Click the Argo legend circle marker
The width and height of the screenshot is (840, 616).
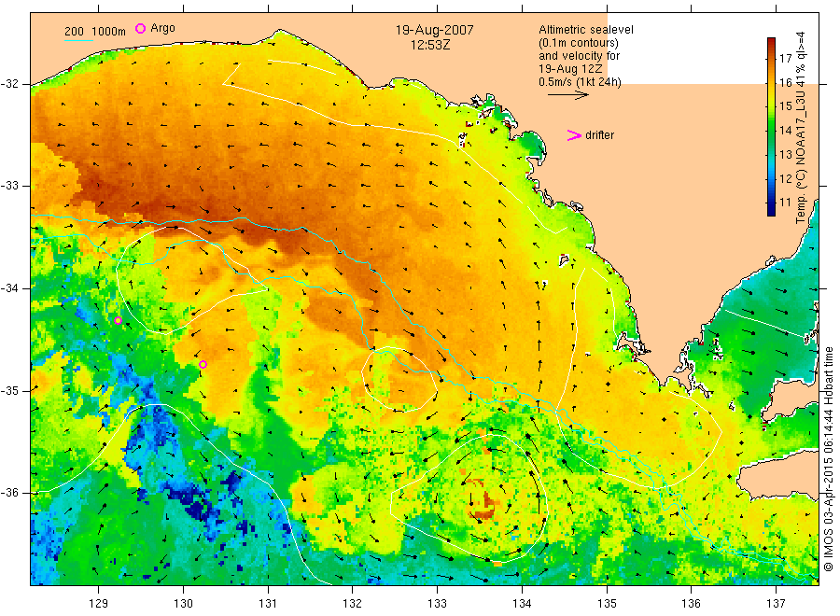click(x=140, y=28)
